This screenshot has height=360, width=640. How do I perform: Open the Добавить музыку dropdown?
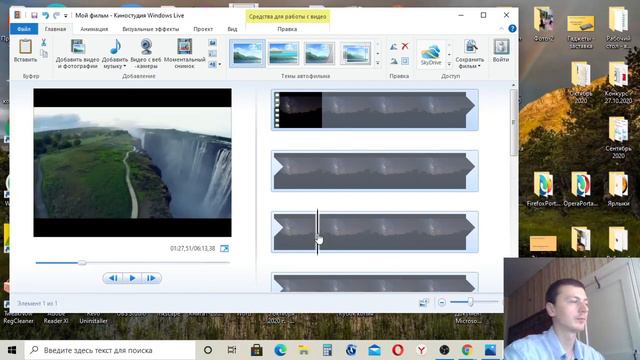click(115, 54)
